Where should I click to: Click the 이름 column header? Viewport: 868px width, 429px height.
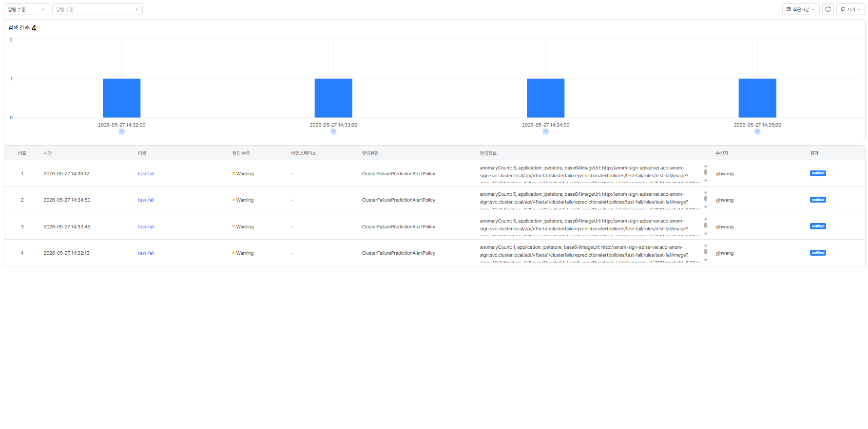[142, 153]
